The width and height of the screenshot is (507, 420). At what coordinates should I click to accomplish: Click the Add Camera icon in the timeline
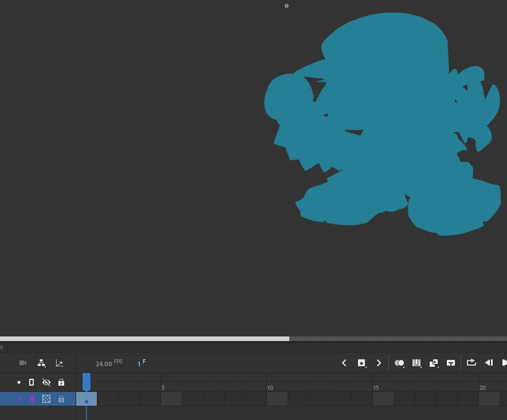point(23,363)
